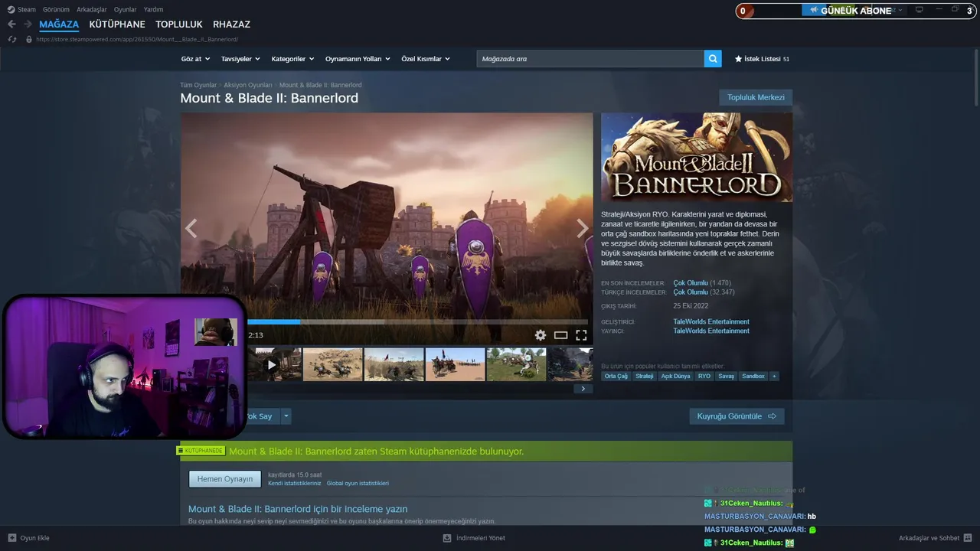Open the Oyunlar menu
Image resolution: width=980 pixels, height=551 pixels.
(x=126, y=9)
